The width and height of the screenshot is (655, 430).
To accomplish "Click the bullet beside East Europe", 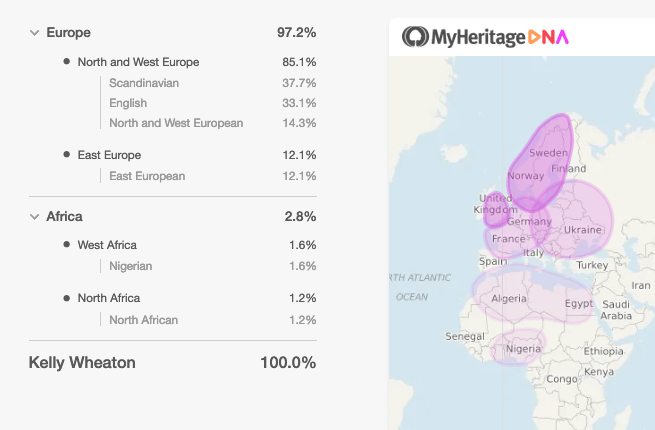I will pos(66,155).
